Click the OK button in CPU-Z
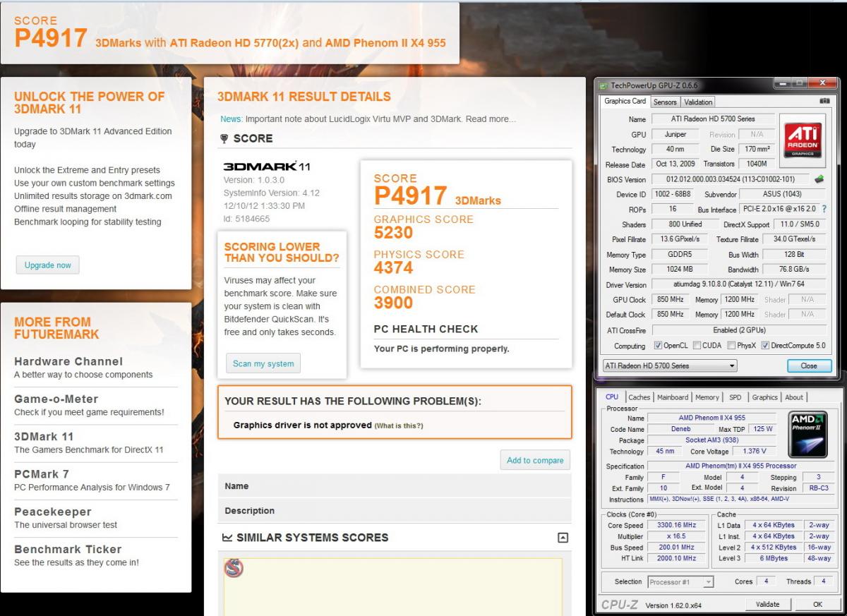The height and width of the screenshot is (616, 847). 817,604
